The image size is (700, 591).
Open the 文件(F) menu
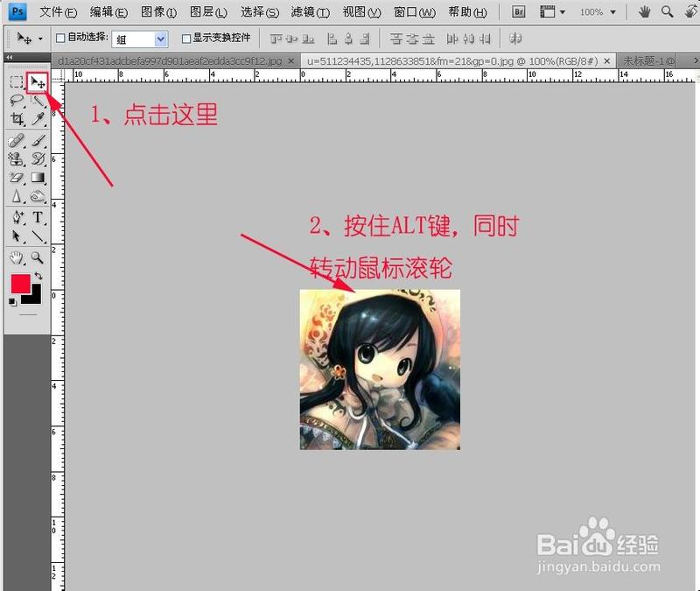tap(58, 12)
